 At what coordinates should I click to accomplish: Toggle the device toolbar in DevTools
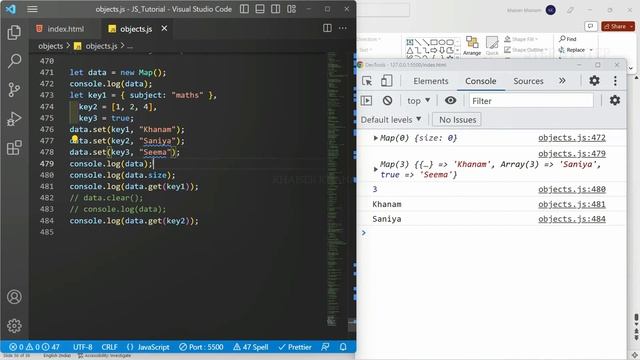coord(386,81)
